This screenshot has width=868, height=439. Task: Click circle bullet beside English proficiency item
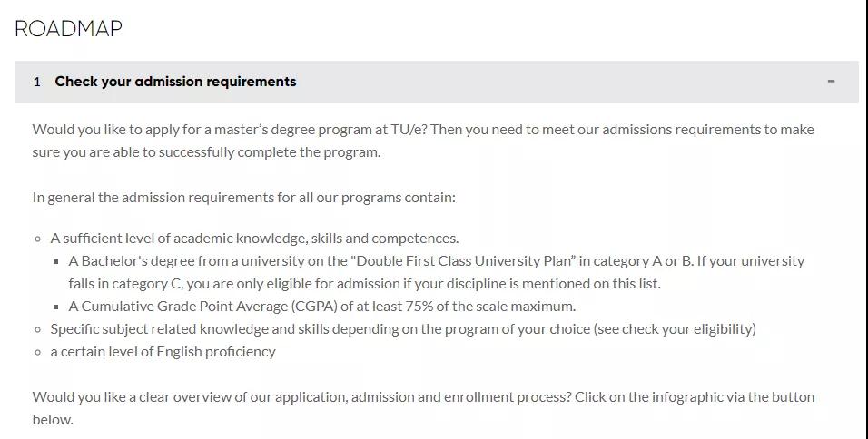click(37, 352)
